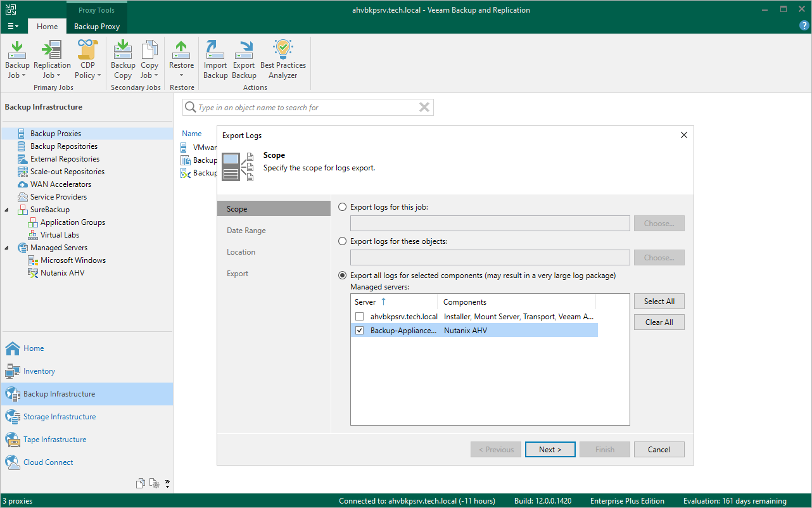Open the Inventory navigation pane
The image size is (812, 508).
[x=86, y=371]
